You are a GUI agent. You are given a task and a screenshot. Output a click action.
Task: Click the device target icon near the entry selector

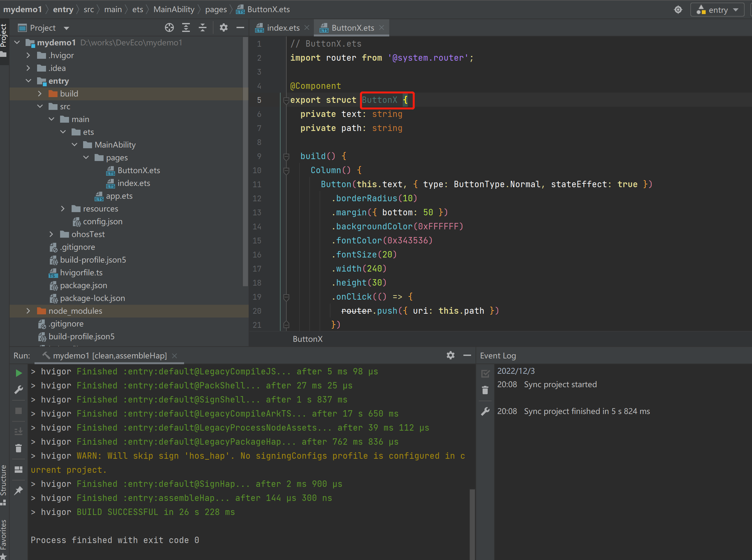(678, 10)
